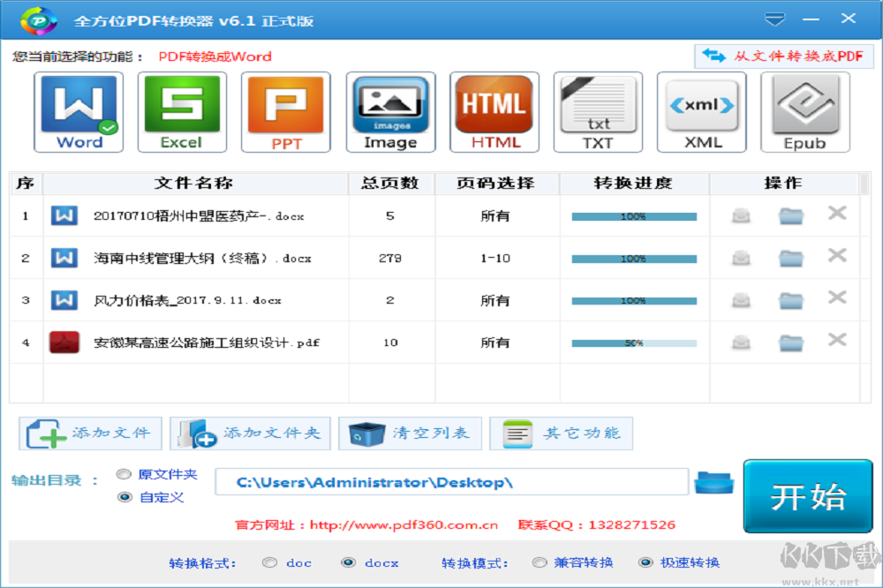883x588 pixels.
Task: Select the Excel conversion format icon
Action: [182, 111]
